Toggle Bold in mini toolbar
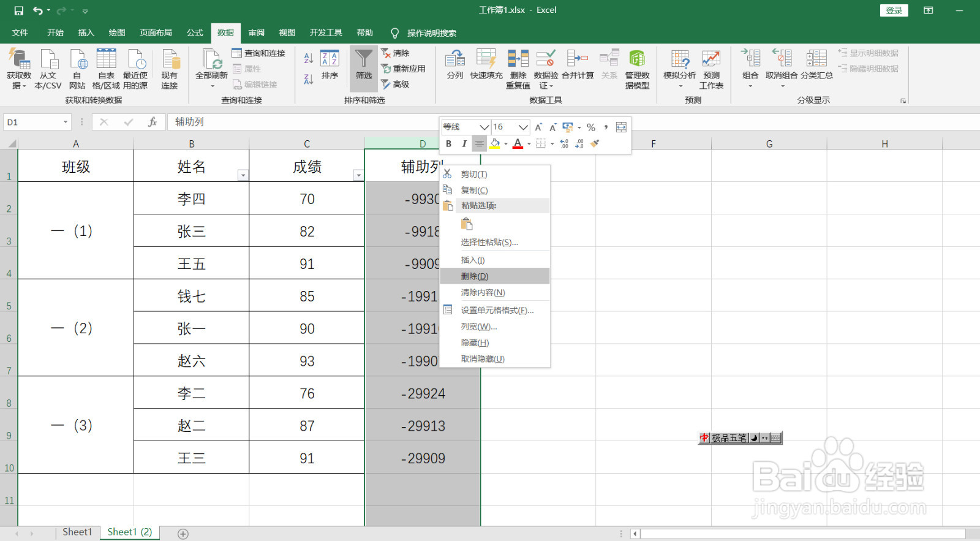 tap(449, 143)
